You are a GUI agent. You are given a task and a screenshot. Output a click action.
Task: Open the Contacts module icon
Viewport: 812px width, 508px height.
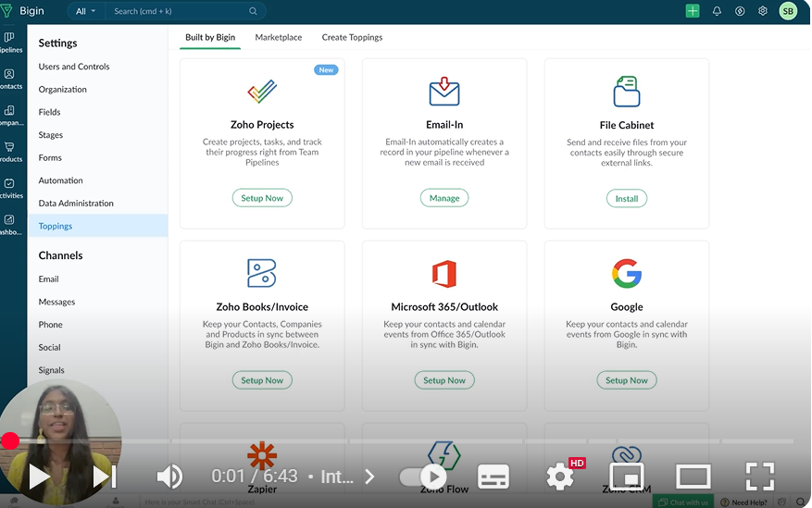pos(9,73)
